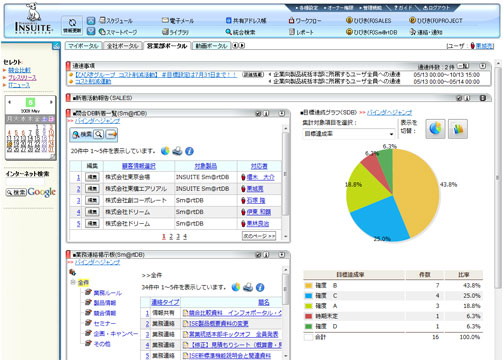The image size is (503, 361).
Task: Open スケジュール from the top navigation
Action: click(116, 21)
